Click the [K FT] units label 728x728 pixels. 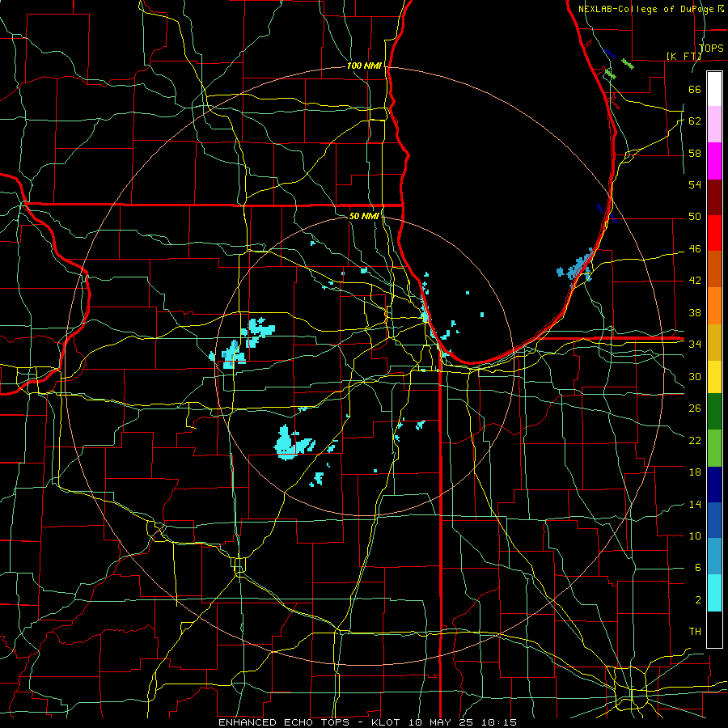coord(684,56)
